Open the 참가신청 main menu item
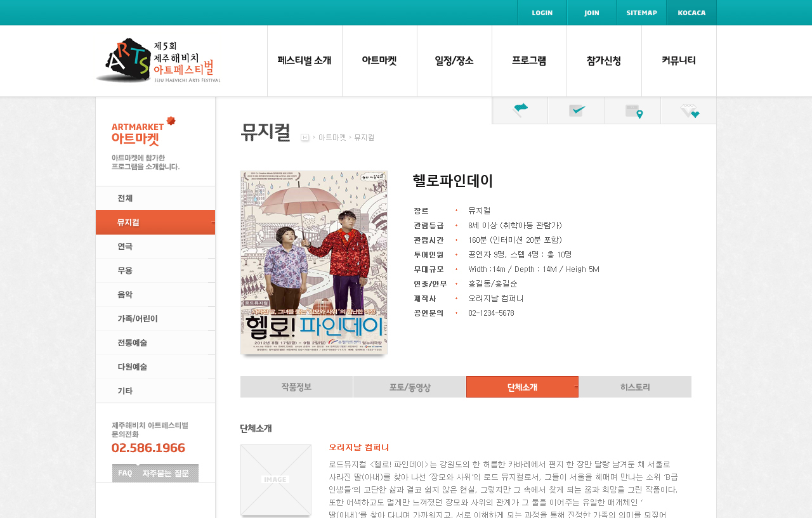The width and height of the screenshot is (812, 518). click(x=604, y=61)
